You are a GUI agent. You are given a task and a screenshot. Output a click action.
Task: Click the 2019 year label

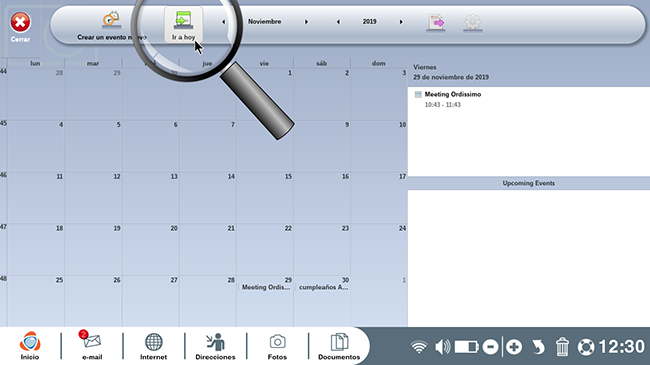pyautogui.click(x=369, y=22)
